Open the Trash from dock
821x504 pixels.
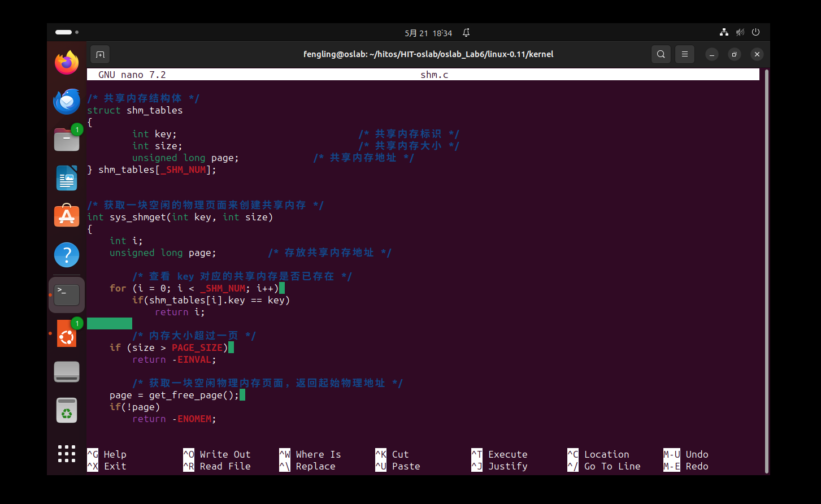coord(67,411)
